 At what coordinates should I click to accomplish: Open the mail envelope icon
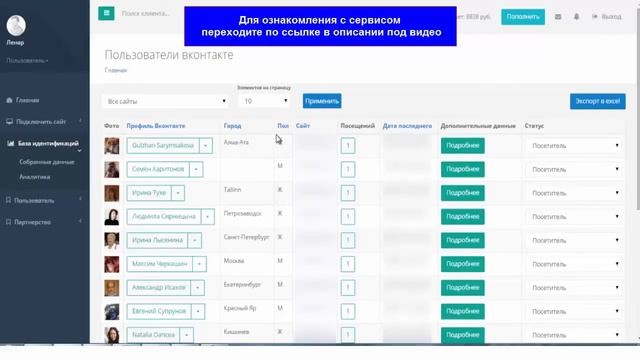[558, 17]
